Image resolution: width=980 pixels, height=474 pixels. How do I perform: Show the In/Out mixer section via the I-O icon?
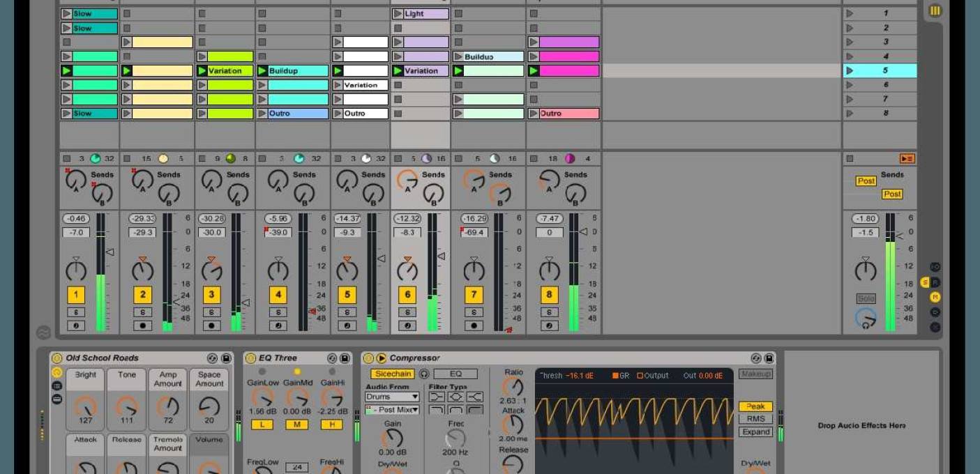pyautogui.click(x=935, y=266)
